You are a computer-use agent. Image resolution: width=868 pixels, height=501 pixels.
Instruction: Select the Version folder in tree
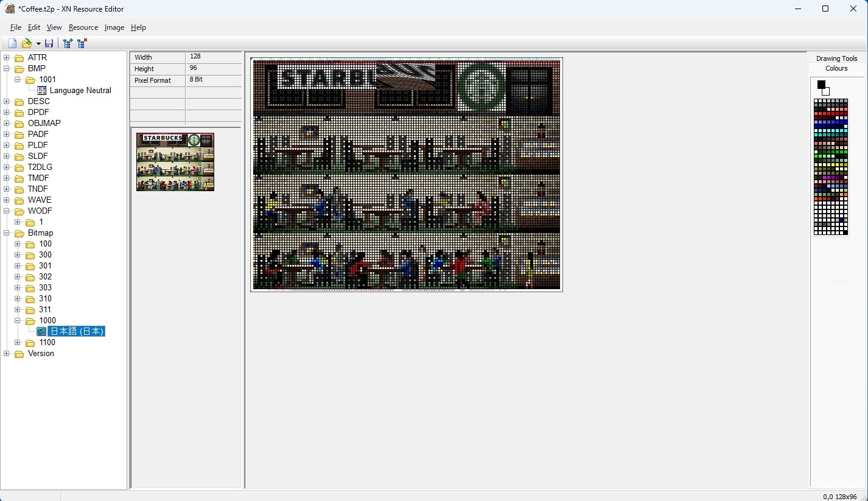click(41, 354)
